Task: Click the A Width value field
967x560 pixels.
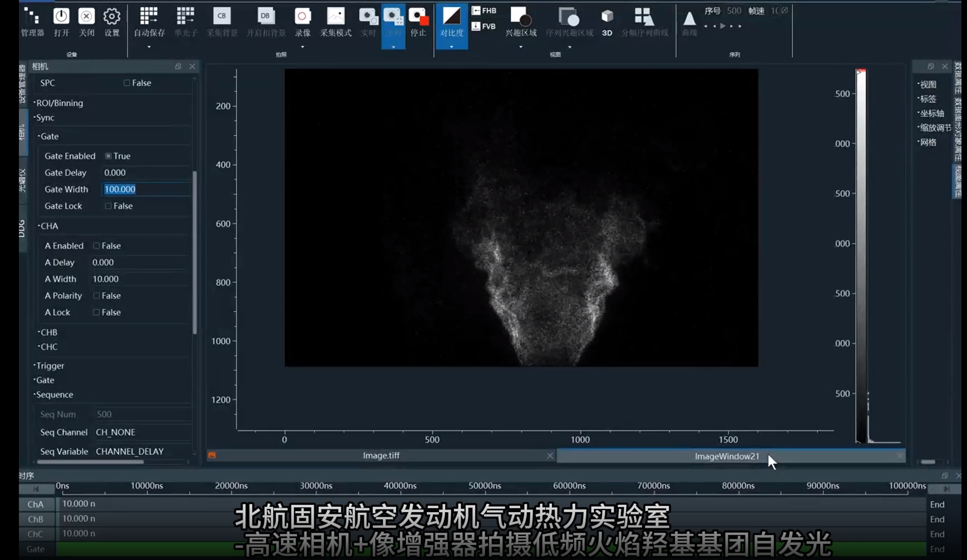Action: [x=140, y=279]
